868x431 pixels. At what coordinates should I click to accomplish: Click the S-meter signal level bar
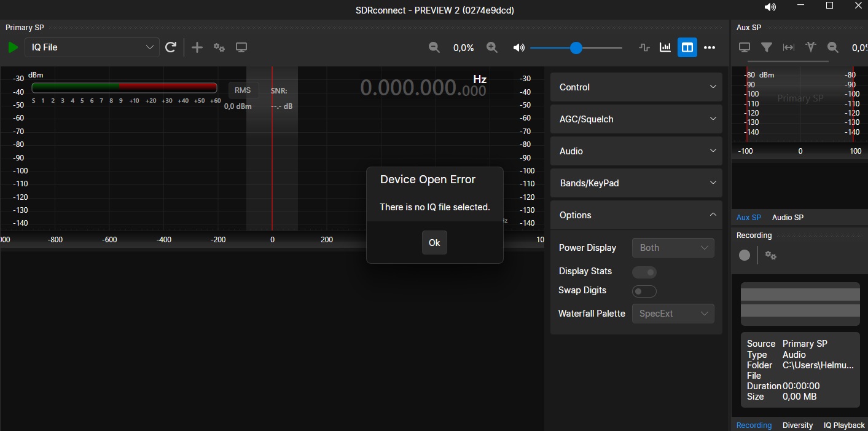[124, 87]
